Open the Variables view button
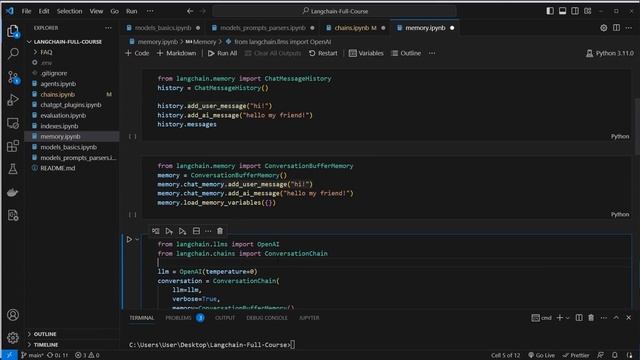This screenshot has width=640, height=360. [366, 53]
